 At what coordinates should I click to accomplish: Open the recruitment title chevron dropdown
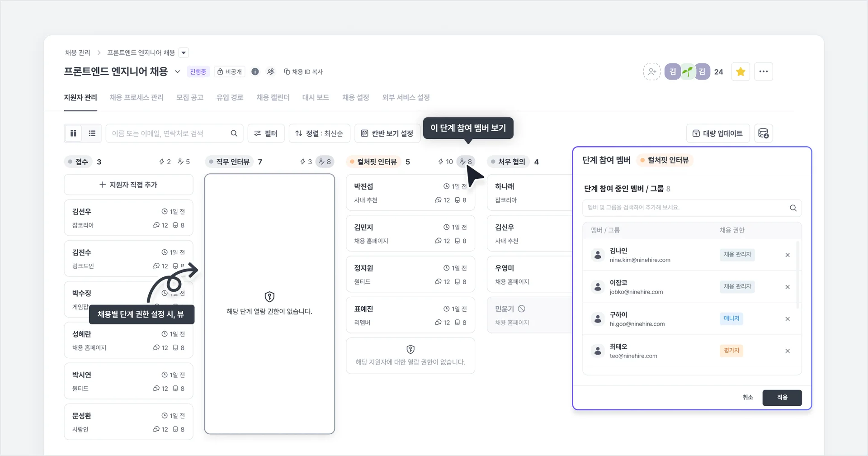point(177,71)
